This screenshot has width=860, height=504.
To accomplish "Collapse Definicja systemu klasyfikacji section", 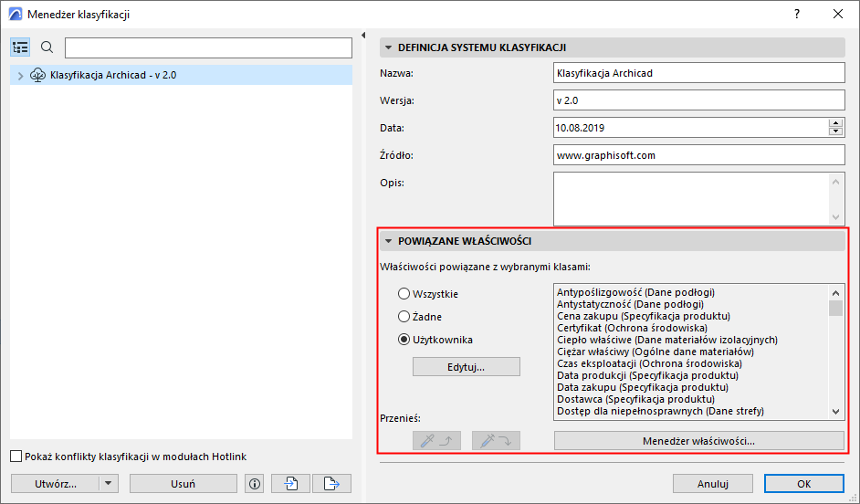I will 388,47.
